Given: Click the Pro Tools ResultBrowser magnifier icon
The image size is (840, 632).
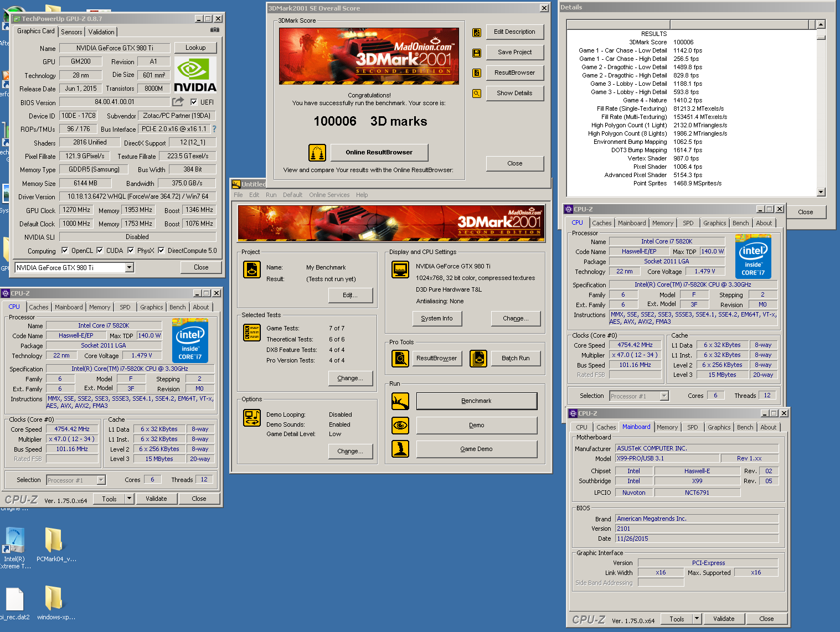Looking at the screenshot, I should [400, 359].
